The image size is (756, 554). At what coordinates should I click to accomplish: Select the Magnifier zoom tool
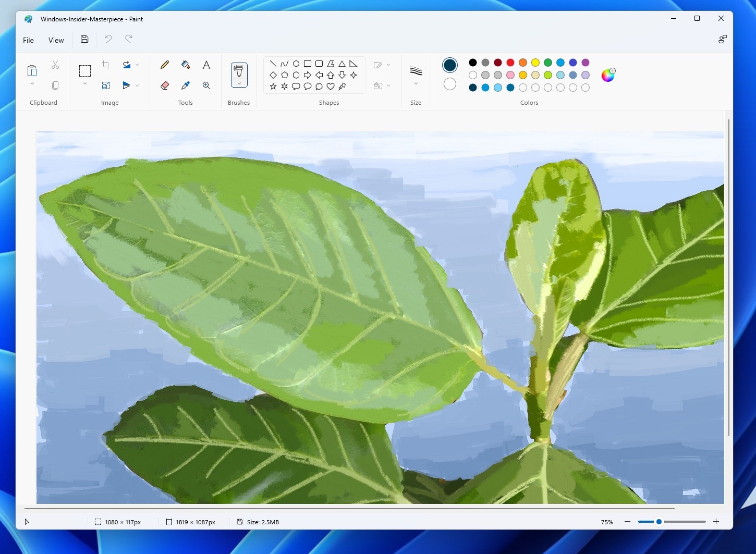point(206,85)
